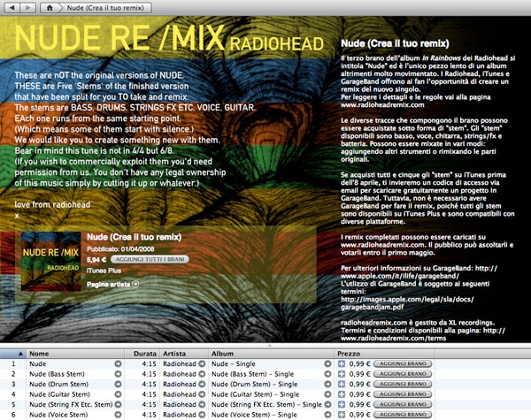Select track 1 named Nude
Screen dimensions: 531x420
[x=37, y=363]
